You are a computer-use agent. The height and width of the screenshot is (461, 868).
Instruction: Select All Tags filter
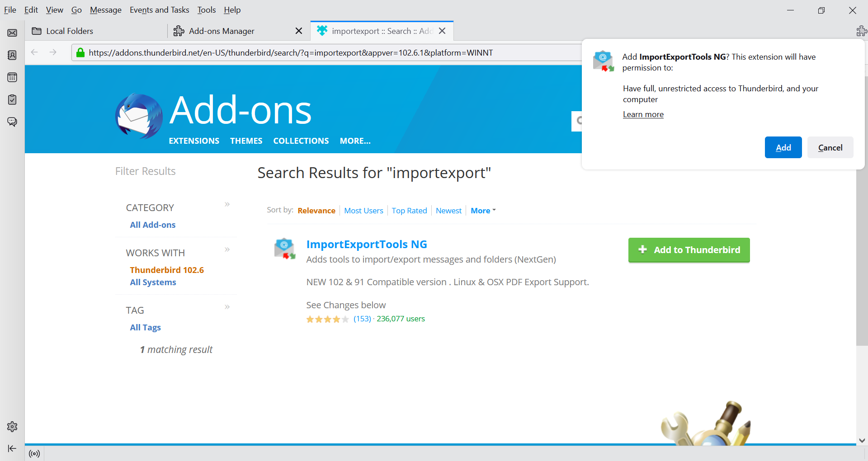tap(145, 328)
